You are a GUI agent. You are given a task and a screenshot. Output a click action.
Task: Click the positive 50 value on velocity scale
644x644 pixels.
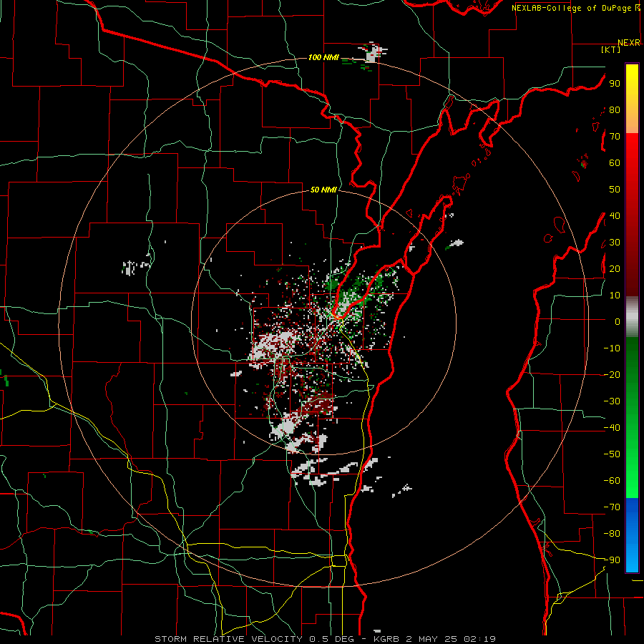tap(615, 190)
